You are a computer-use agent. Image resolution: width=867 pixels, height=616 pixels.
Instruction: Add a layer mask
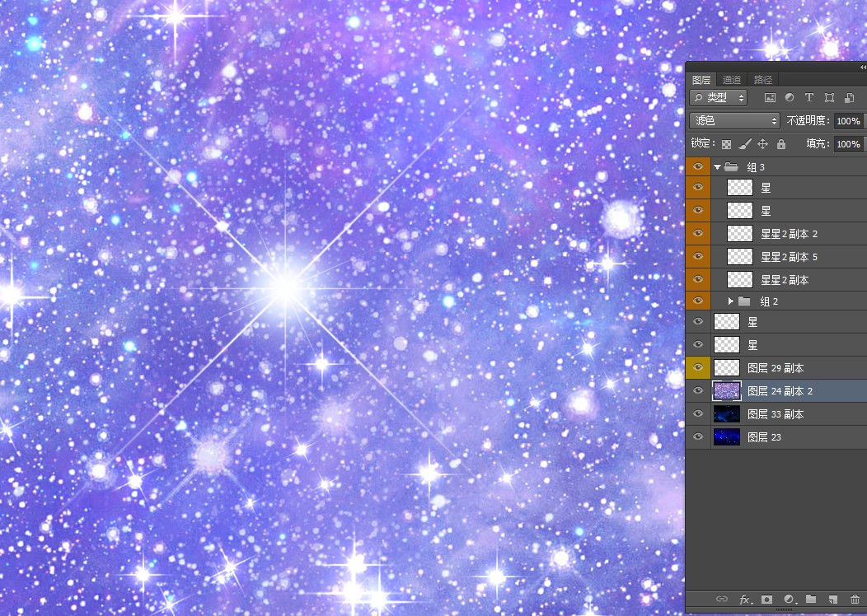tap(767, 599)
